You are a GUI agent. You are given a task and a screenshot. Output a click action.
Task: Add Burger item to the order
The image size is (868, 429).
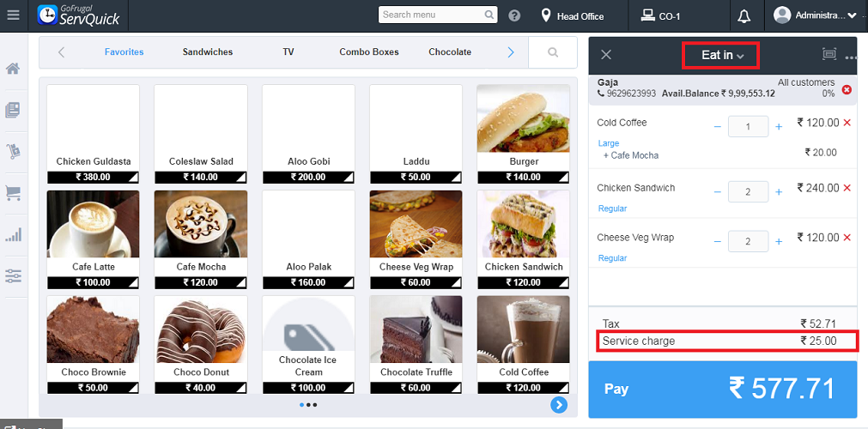coord(524,133)
